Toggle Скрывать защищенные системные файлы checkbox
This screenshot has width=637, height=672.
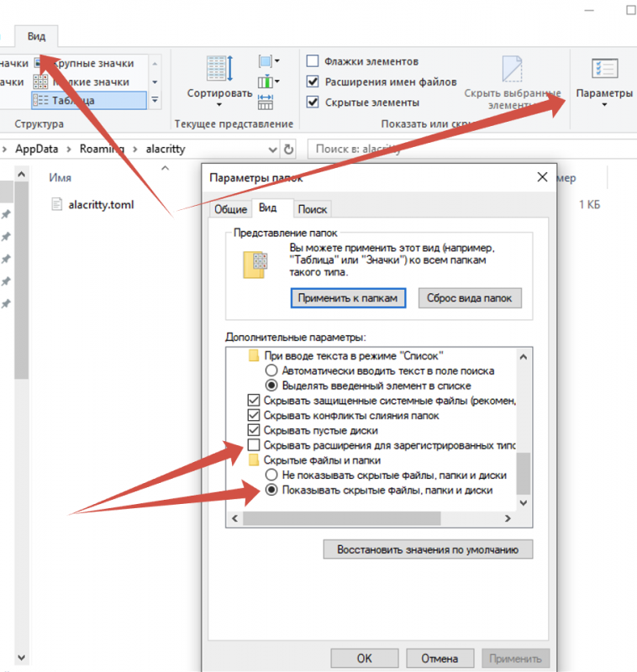(253, 401)
